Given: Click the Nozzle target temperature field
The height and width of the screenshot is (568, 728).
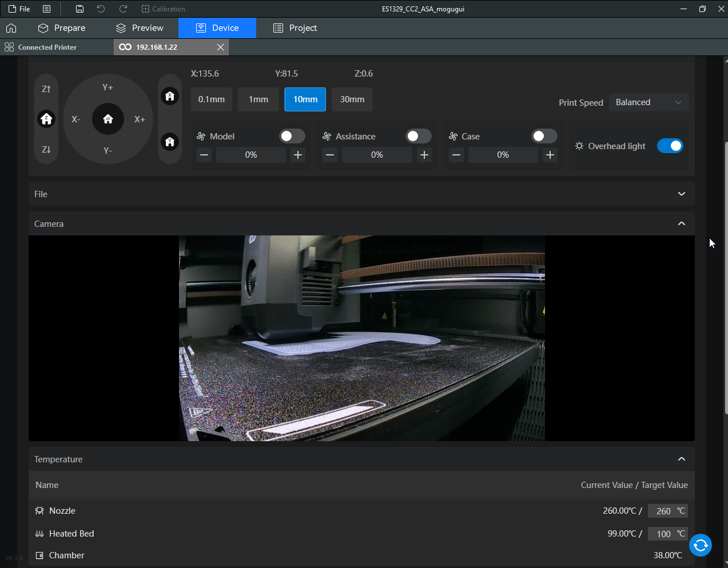Looking at the screenshot, I should (663, 511).
